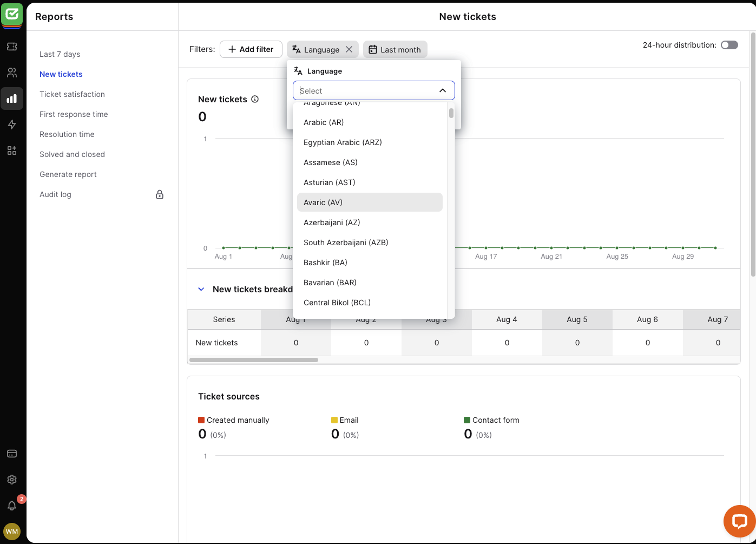
Task: Choose Bashkir (BA) option
Action: [x=370, y=263]
